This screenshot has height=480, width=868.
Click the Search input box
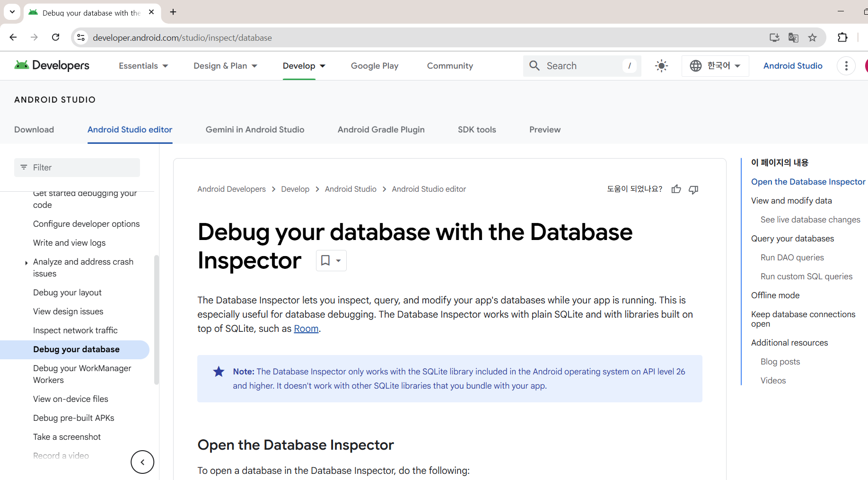pos(582,66)
